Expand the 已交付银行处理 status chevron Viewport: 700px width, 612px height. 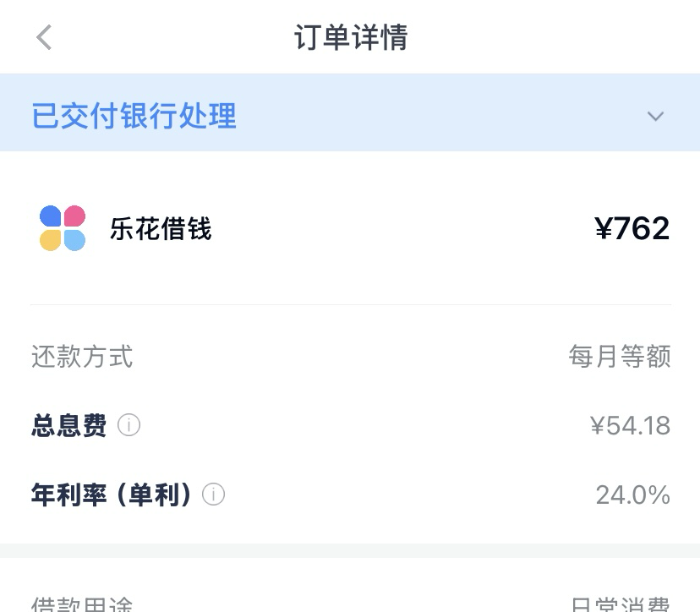[655, 116]
